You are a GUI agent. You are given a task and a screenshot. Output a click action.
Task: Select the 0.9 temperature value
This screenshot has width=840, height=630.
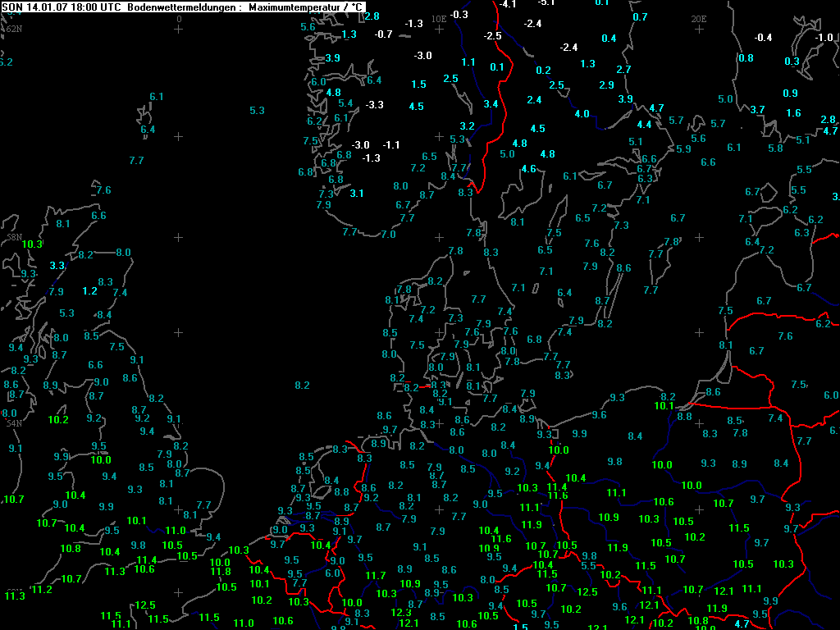tap(790, 94)
